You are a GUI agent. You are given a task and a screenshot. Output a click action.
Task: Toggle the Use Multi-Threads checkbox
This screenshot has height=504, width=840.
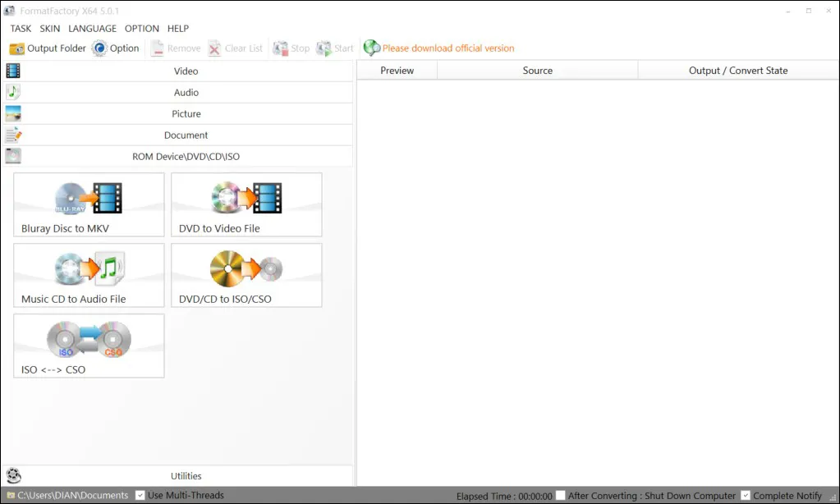pyautogui.click(x=140, y=495)
